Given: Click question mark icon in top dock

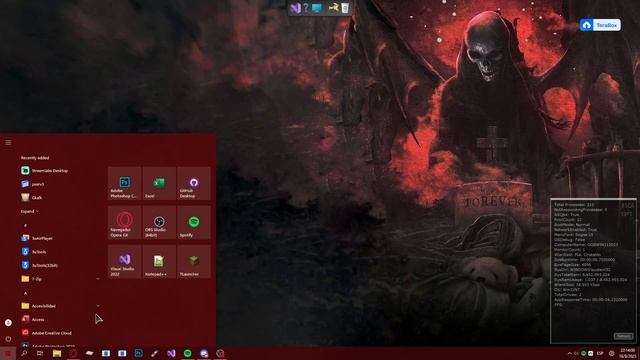Looking at the screenshot, I should (306, 8).
